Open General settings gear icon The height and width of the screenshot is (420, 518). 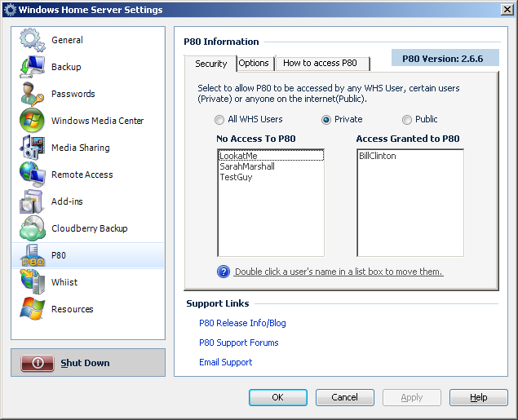(32, 40)
